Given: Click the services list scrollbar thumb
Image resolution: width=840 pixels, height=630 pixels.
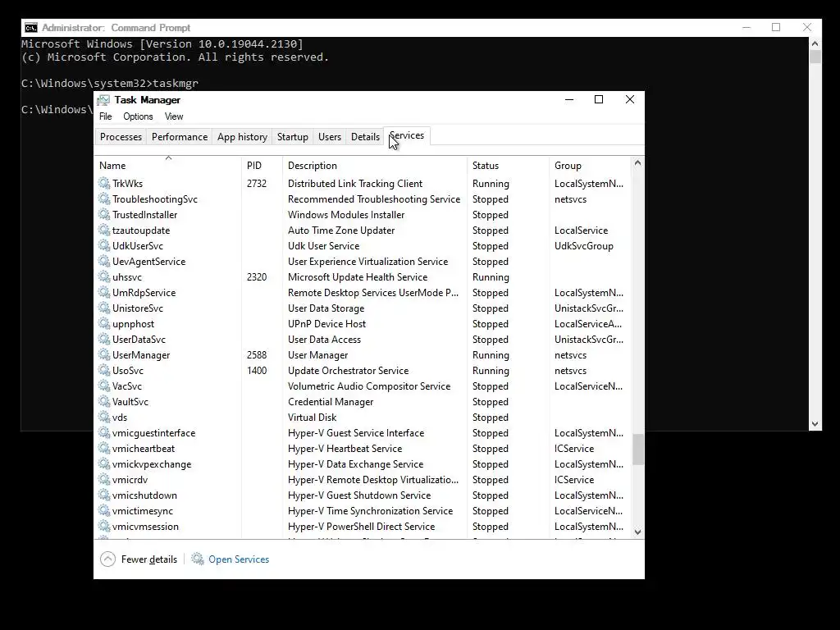Looking at the screenshot, I should coord(637,449).
